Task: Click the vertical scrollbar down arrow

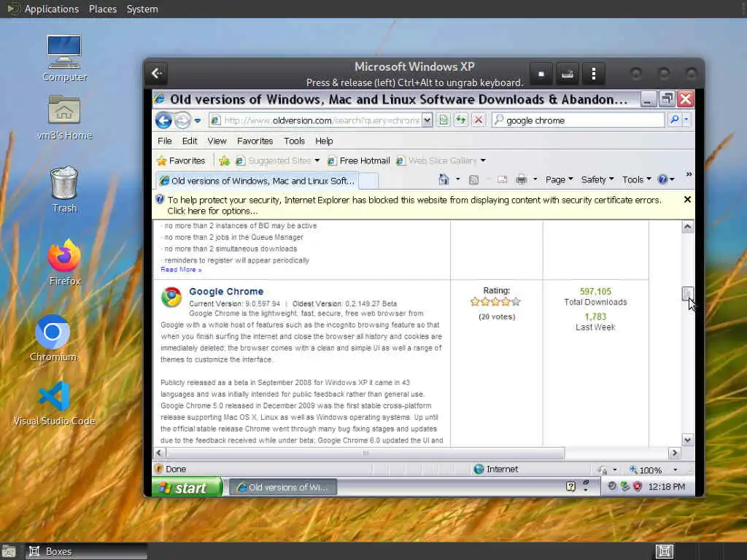Action: (687, 440)
